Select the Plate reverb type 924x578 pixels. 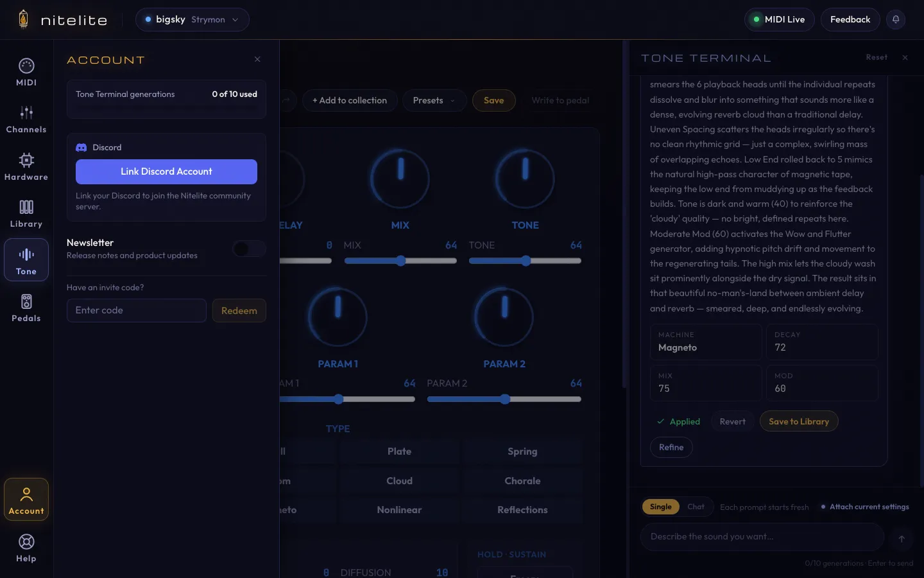(x=399, y=451)
